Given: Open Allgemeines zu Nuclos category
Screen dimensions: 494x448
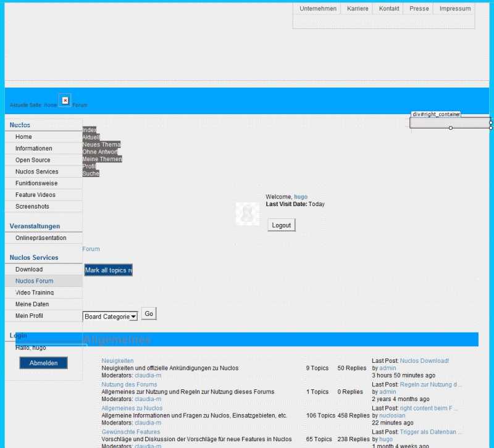Looking at the screenshot, I should [x=132, y=408].
